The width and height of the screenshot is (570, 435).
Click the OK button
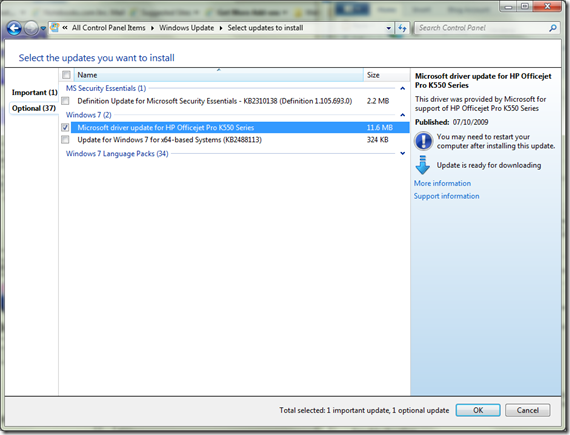tap(478, 410)
